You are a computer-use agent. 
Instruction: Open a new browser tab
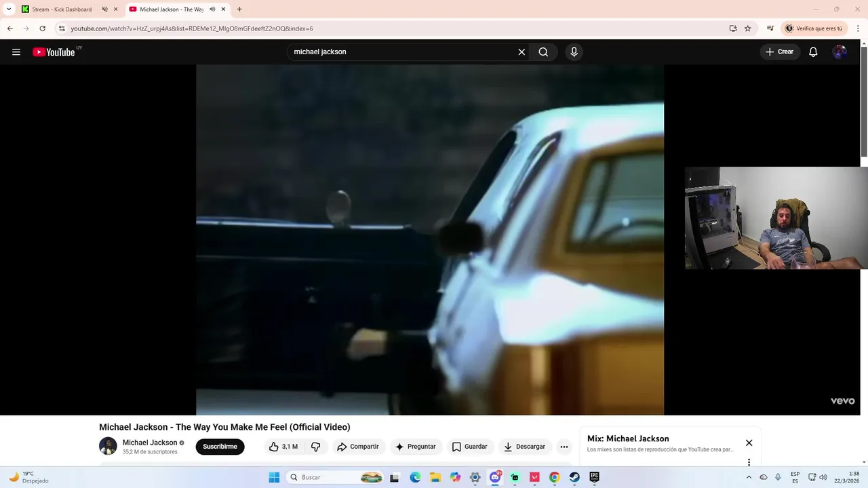tap(239, 9)
